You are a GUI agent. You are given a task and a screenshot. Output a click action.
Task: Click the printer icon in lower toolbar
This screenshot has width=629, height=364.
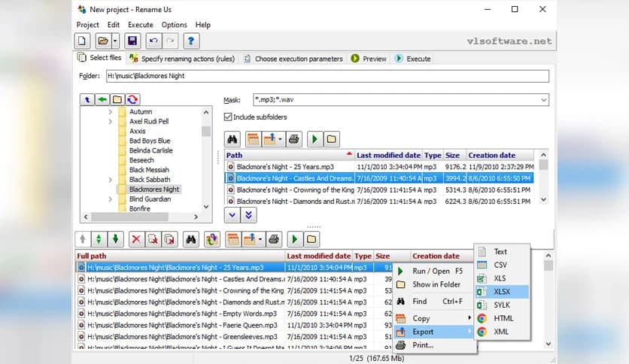tap(274, 239)
